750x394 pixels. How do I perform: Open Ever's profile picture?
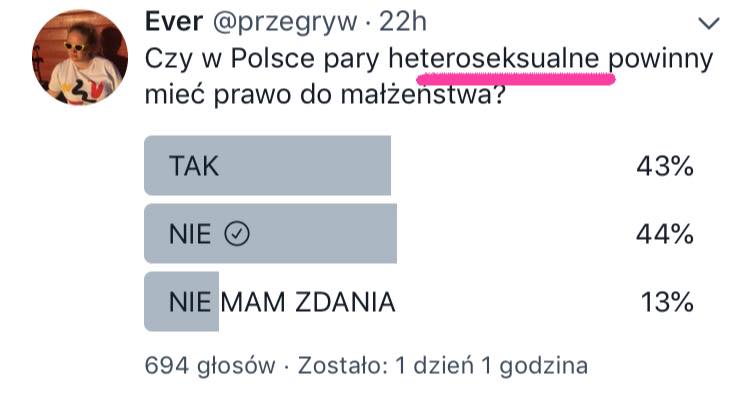tap(80, 57)
